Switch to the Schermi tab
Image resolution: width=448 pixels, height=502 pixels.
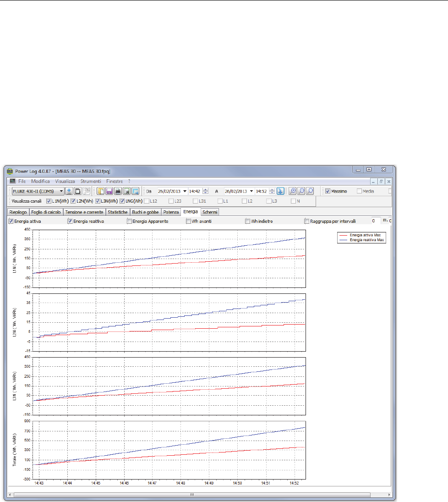tap(210, 212)
